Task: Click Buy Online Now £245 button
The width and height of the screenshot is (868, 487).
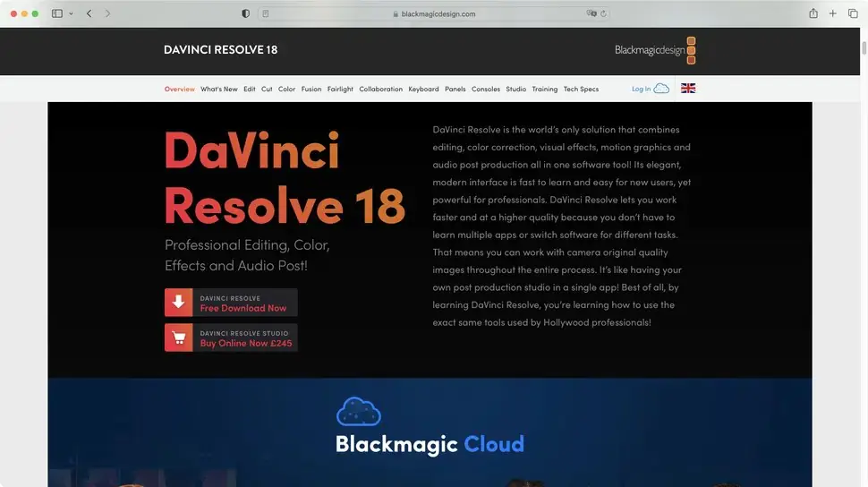Action: pos(231,337)
